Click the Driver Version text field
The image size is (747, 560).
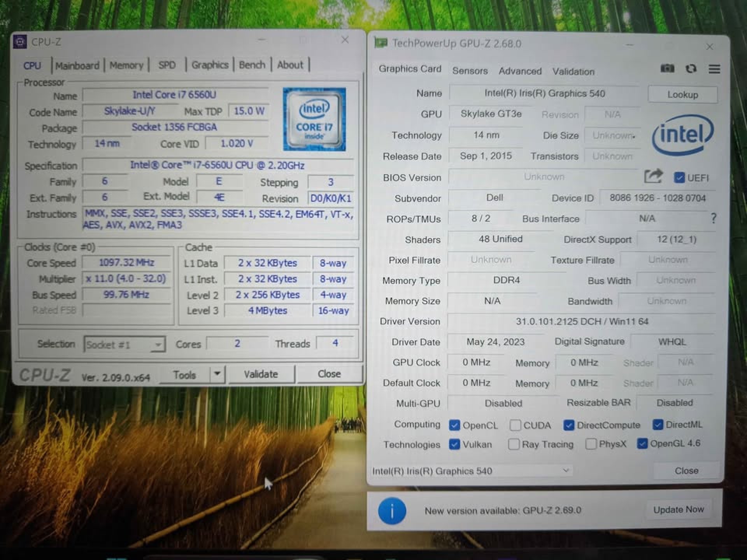582,322
